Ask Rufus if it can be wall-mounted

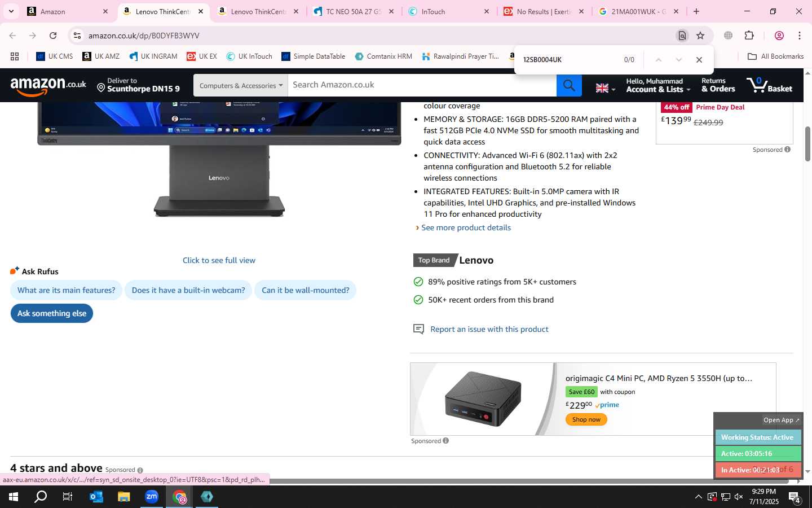[x=305, y=290]
